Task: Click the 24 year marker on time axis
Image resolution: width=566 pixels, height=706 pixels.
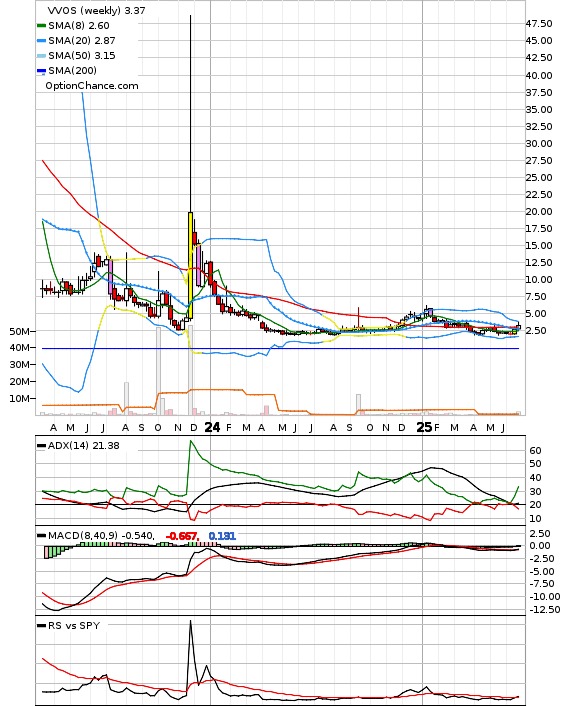Action: [212, 427]
